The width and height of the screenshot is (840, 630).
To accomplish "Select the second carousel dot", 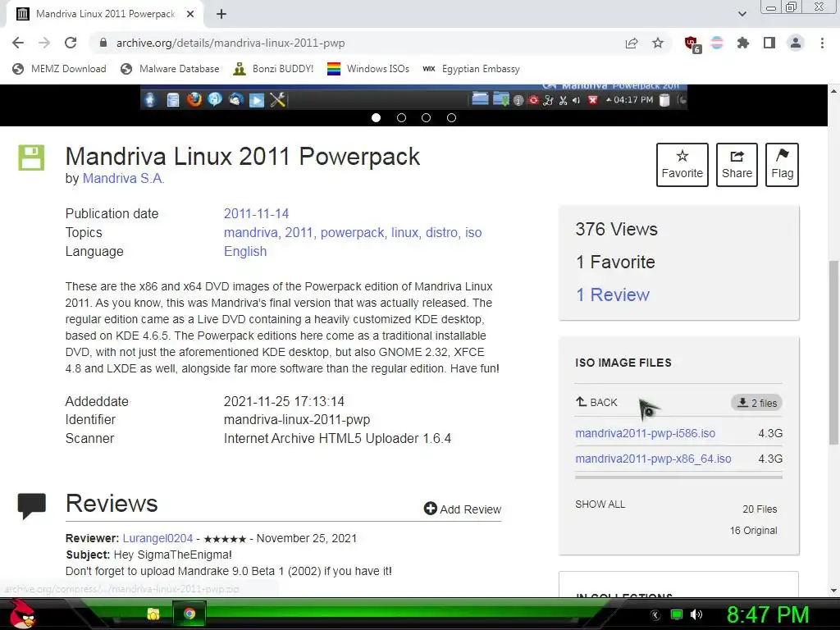I will pos(401,118).
